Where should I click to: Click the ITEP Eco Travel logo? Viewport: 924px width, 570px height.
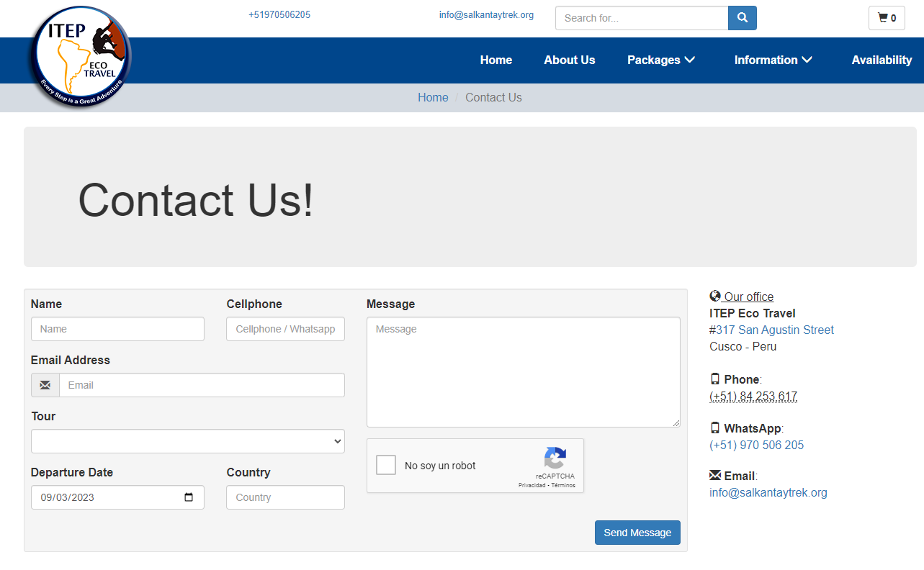(x=80, y=58)
